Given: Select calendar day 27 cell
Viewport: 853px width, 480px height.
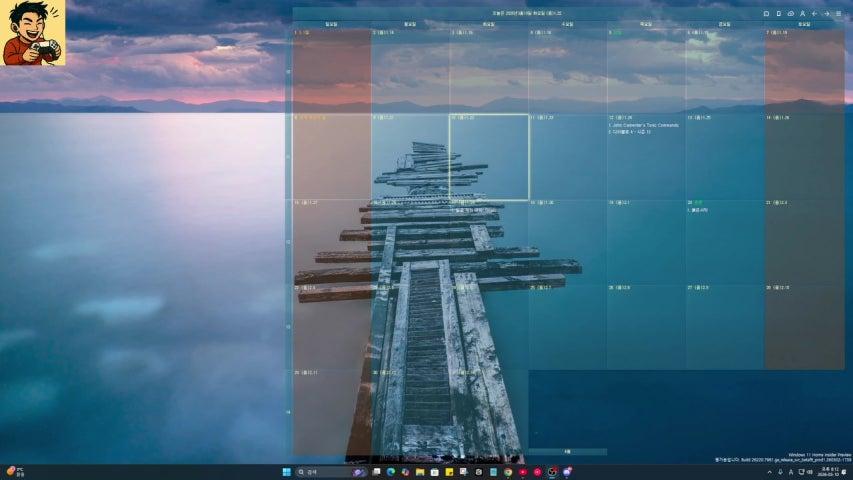Looking at the screenshot, I should coord(725,327).
